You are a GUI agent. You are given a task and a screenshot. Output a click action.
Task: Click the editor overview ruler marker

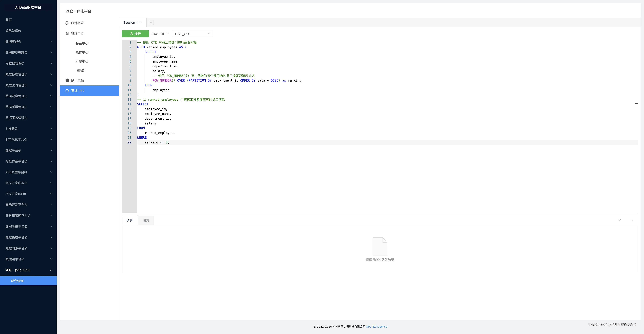pyautogui.click(x=636, y=103)
